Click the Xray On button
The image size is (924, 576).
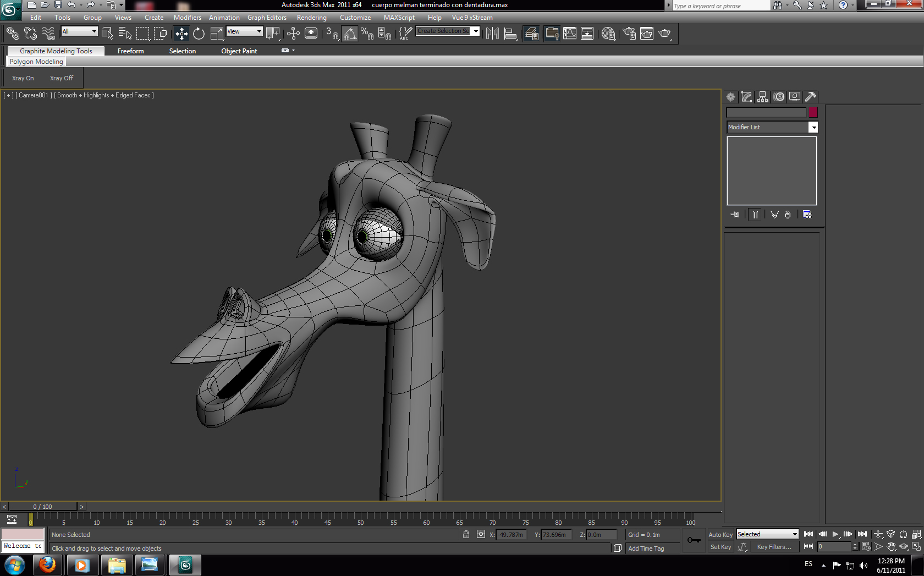[23, 78]
